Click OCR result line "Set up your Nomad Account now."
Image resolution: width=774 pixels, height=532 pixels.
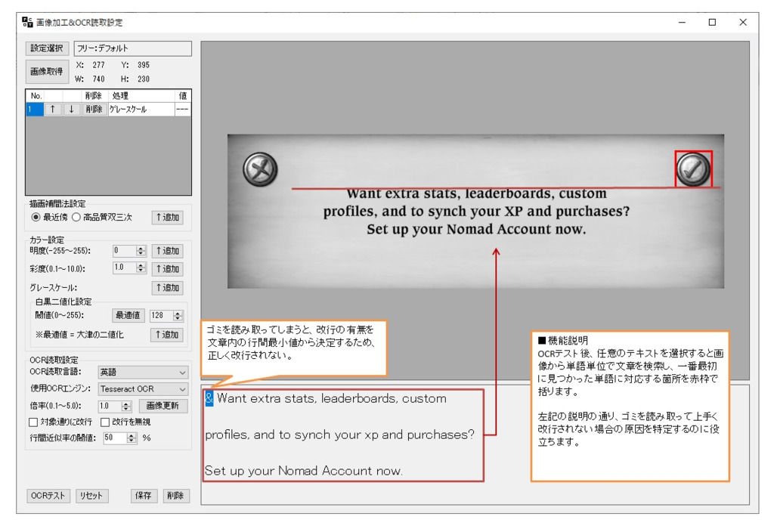click(304, 471)
